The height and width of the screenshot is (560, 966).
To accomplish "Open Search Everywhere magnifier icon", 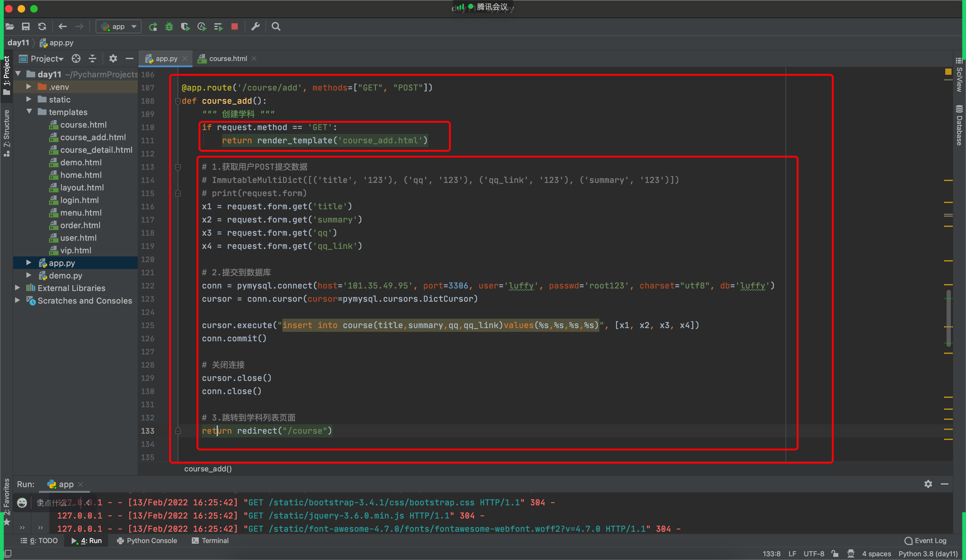I will (276, 26).
